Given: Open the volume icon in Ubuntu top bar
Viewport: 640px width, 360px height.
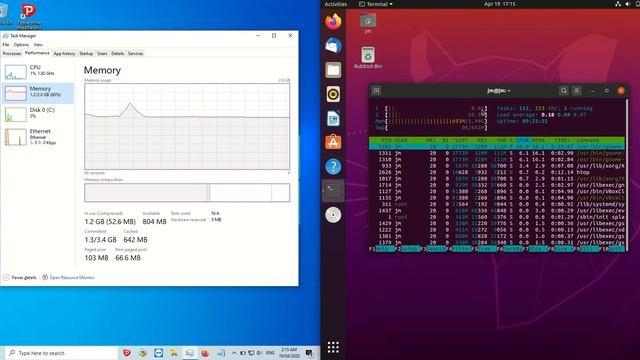Looking at the screenshot, I should pos(628,4).
